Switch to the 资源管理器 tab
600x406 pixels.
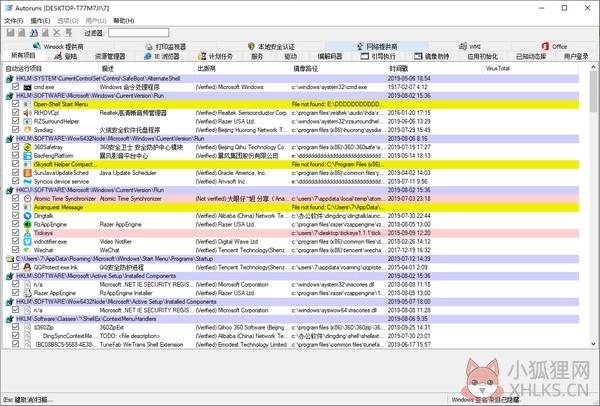pyautogui.click(x=110, y=56)
